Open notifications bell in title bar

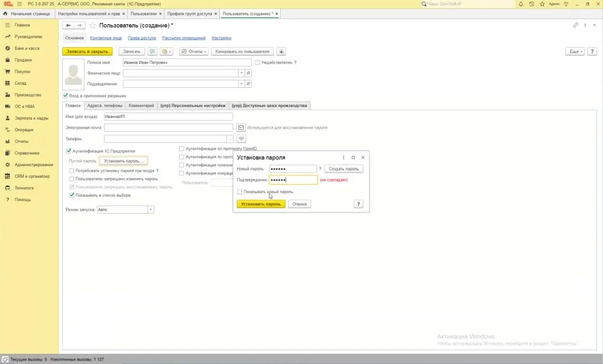pyautogui.click(x=521, y=4)
